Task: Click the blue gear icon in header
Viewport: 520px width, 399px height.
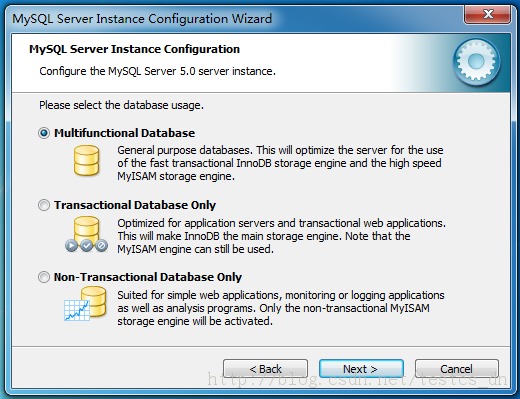Action: point(476,61)
